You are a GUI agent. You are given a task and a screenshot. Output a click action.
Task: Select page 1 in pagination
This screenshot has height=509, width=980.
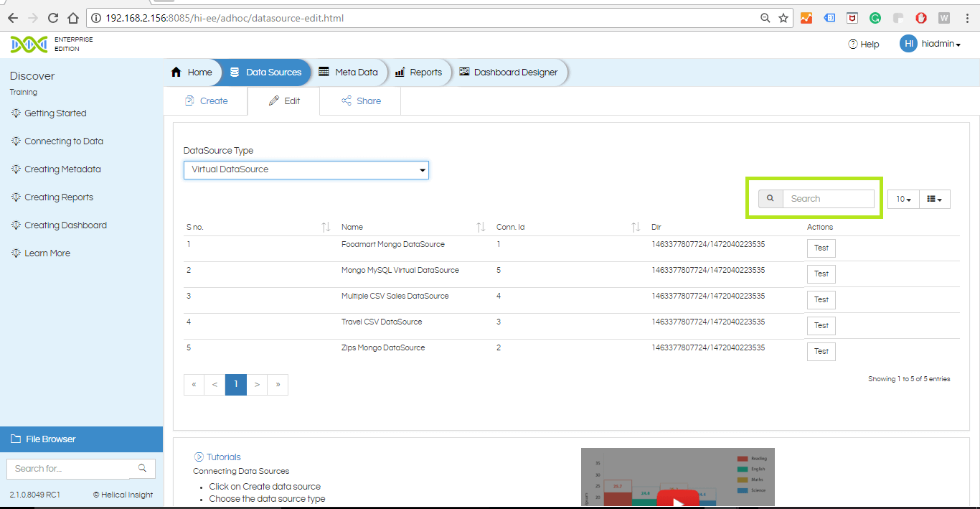[236, 385]
